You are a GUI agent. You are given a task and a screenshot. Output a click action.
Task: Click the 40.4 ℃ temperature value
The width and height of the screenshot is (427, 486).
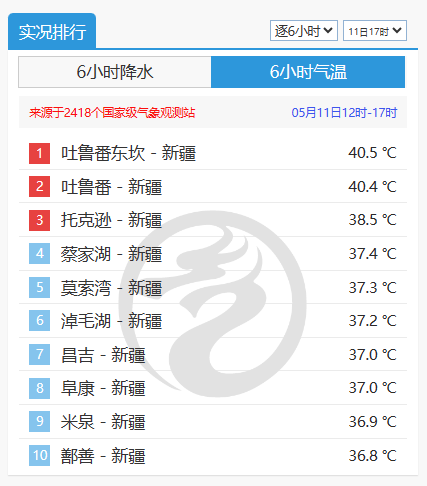click(372, 187)
